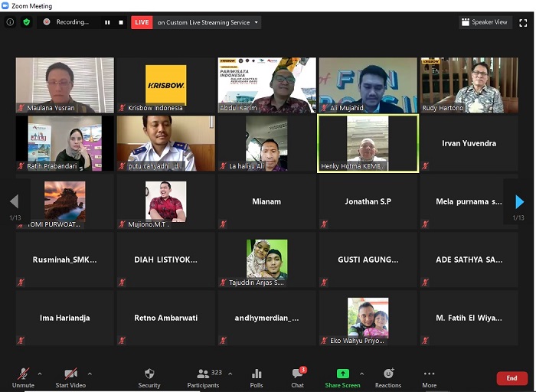
Task: Click the red End button
Action: 511,378
